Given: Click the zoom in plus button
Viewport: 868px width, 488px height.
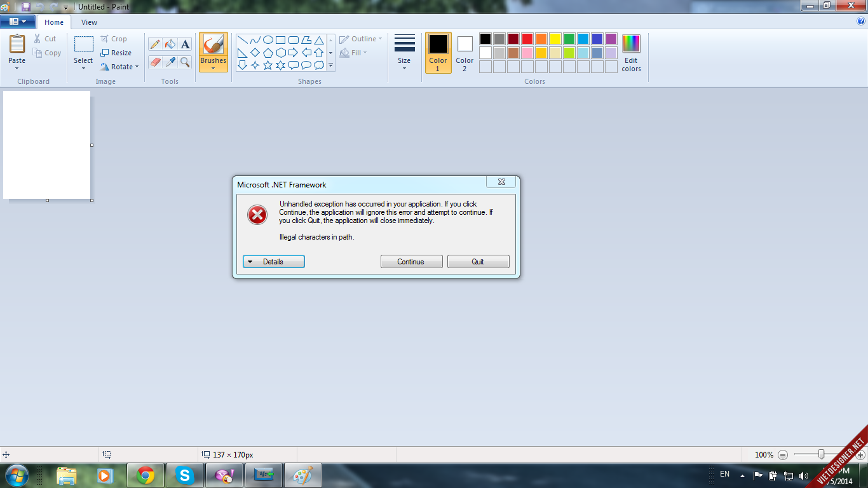Looking at the screenshot, I should [x=860, y=455].
